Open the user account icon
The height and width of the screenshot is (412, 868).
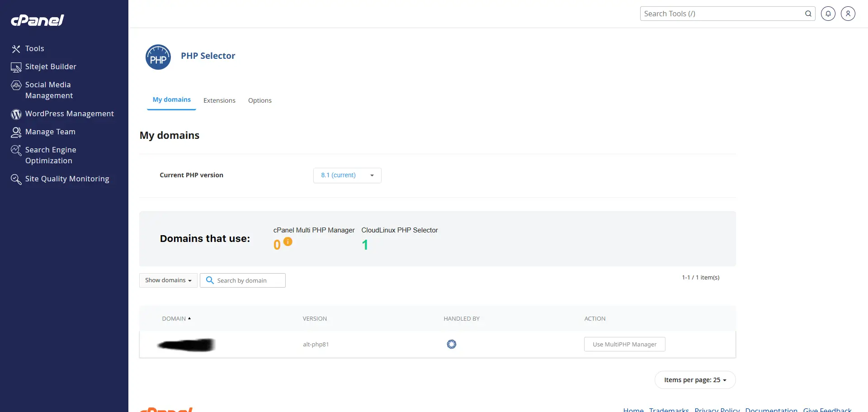848,14
